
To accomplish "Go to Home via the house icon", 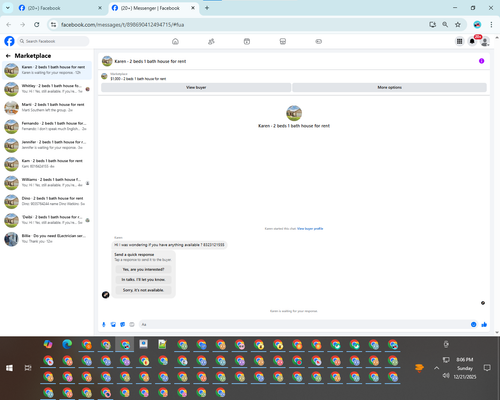I will pyautogui.click(x=175, y=41).
